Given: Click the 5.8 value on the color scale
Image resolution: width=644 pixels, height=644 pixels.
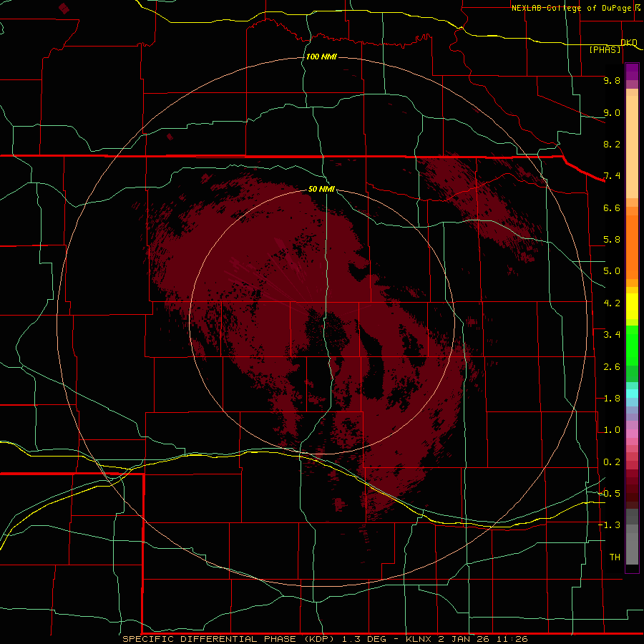Looking at the screenshot, I should pos(612,240).
